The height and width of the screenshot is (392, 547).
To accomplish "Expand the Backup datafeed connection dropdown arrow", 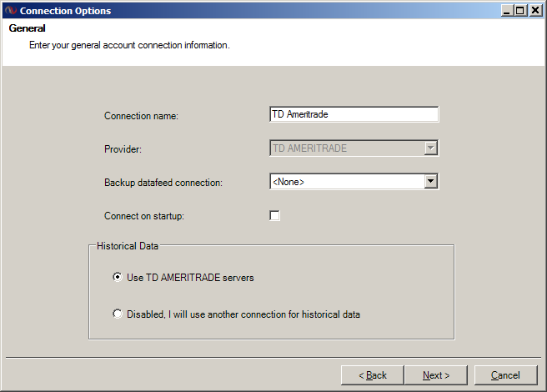I will [431, 182].
